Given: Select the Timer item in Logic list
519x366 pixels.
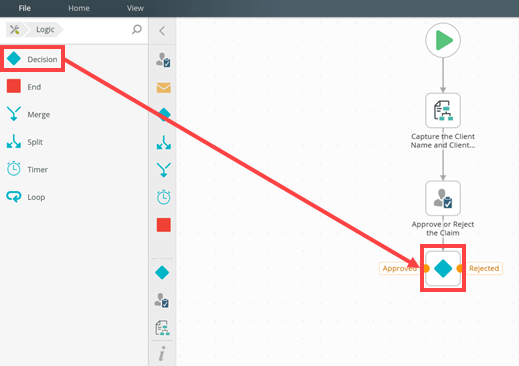Looking at the screenshot, I should tap(27, 169).
